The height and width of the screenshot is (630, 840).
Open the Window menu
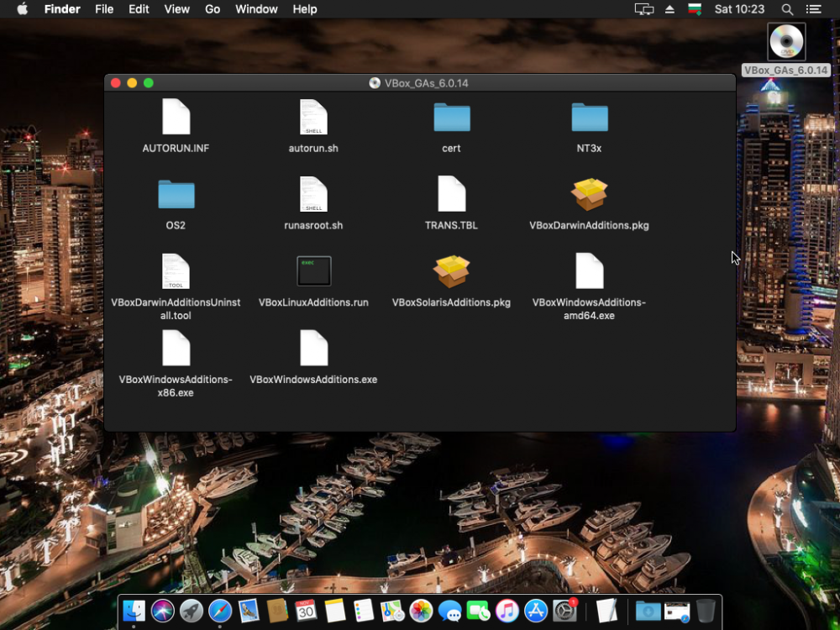(256, 9)
